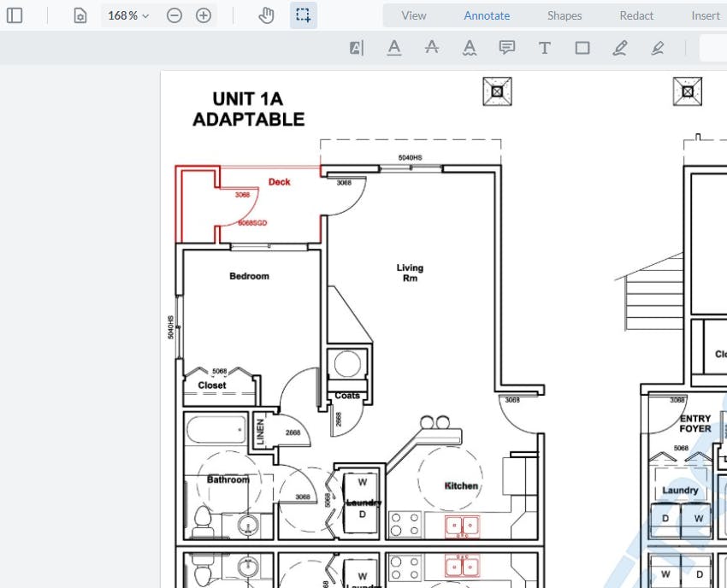
Task: Select the text highlight tool
Action: point(357,48)
